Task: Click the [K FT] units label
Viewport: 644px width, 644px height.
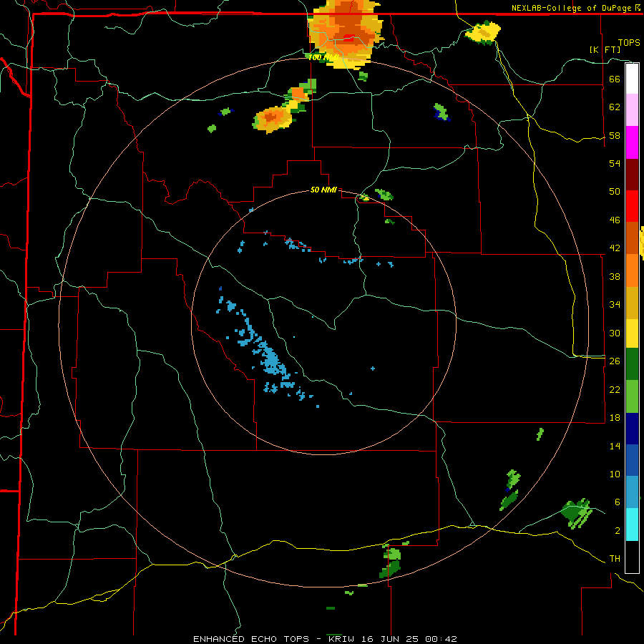Action: (x=605, y=50)
